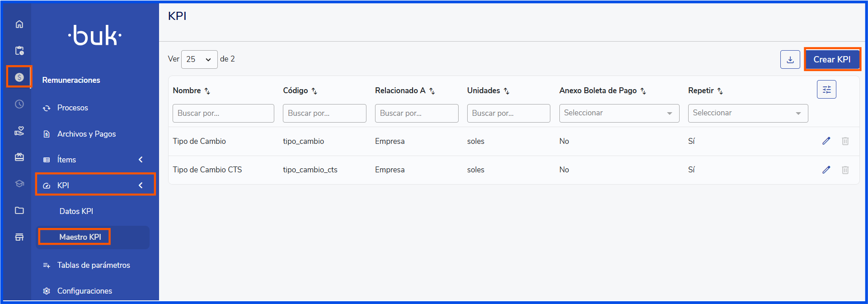Go to Tablas de parámetros
The height and width of the screenshot is (304, 868).
point(94,265)
